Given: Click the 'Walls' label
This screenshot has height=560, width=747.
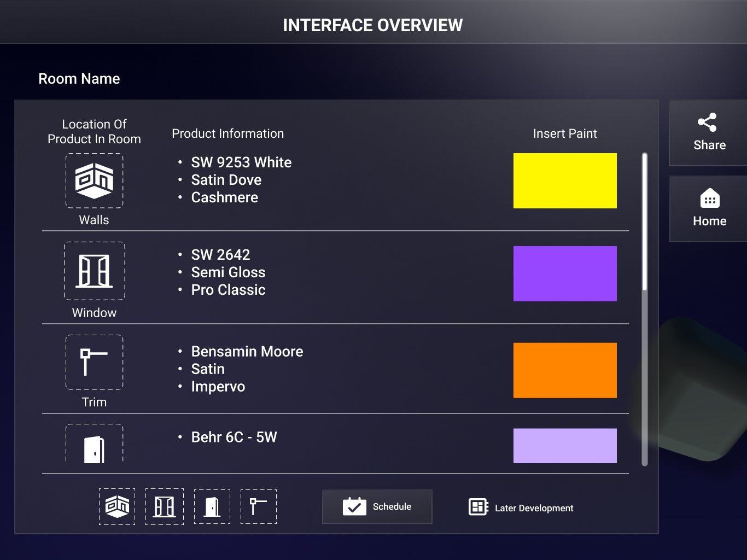Looking at the screenshot, I should 94,220.
